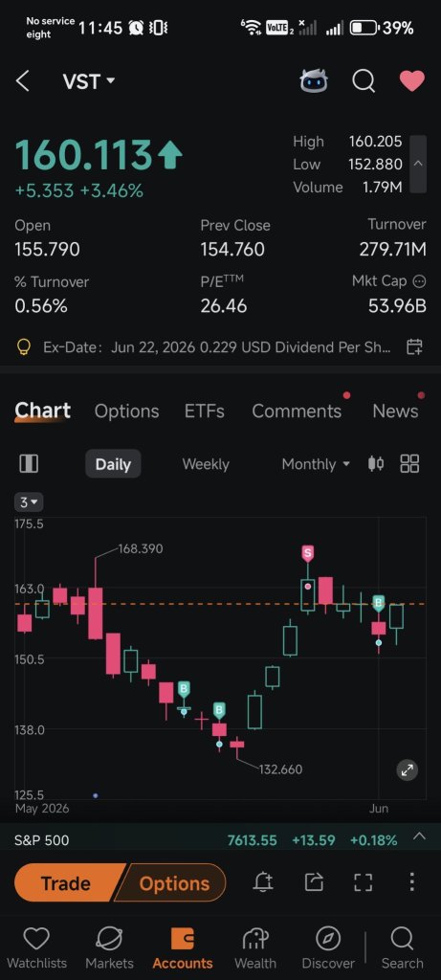Open the Comments tab
441x980 pixels.
[297, 412]
